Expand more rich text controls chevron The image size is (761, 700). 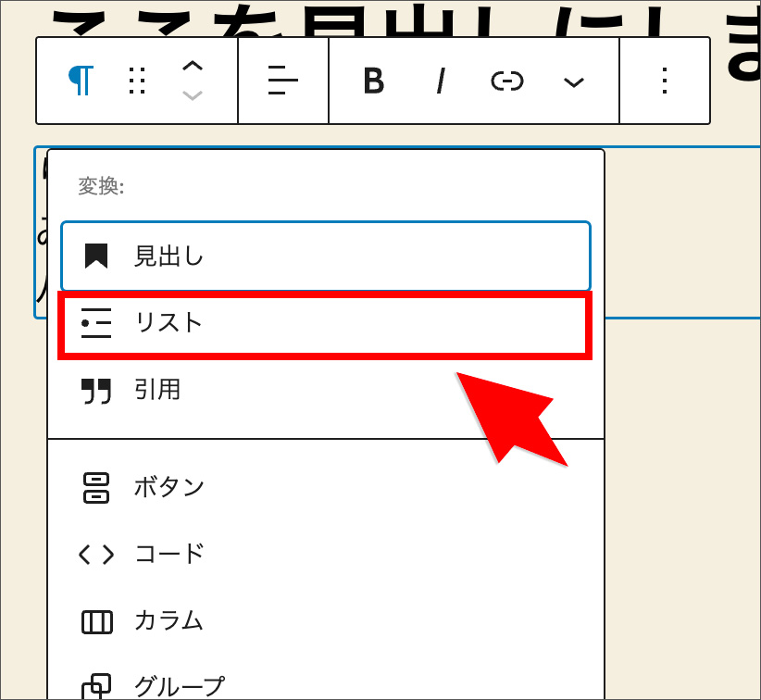[x=574, y=81]
